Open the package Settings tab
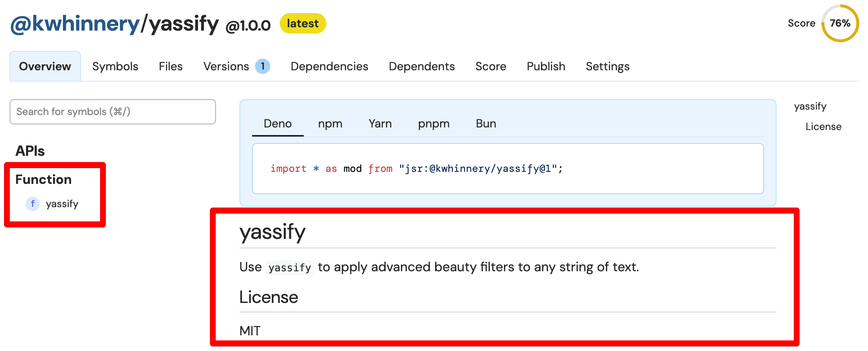The width and height of the screenshot is (868, 351). pos(607,66)
